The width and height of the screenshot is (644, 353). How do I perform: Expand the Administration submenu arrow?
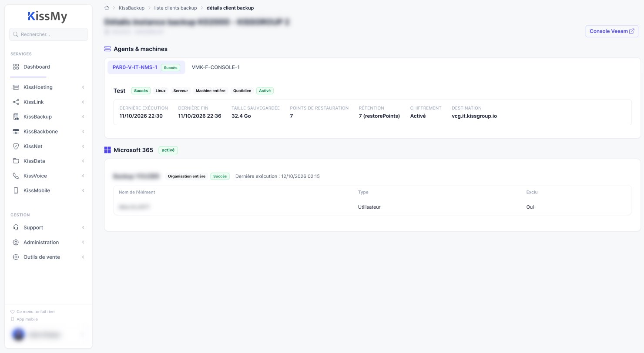(x=83, y=243)
